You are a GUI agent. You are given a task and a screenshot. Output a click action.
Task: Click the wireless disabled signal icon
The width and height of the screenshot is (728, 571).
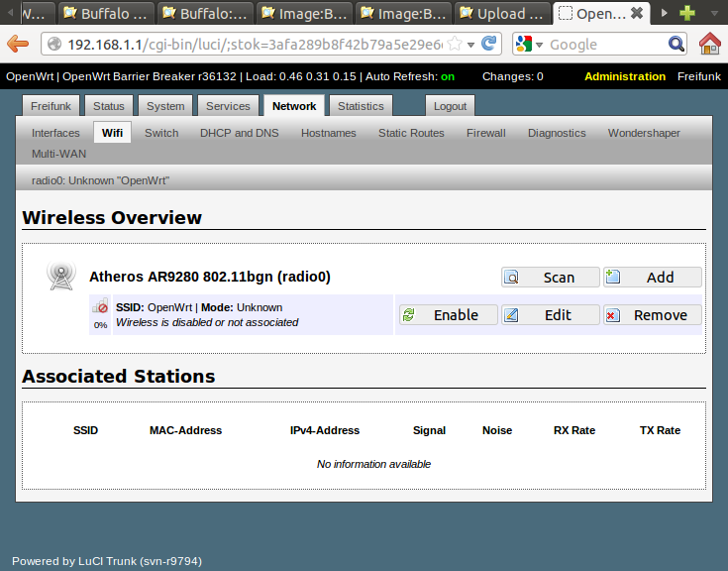pos(101,310)
